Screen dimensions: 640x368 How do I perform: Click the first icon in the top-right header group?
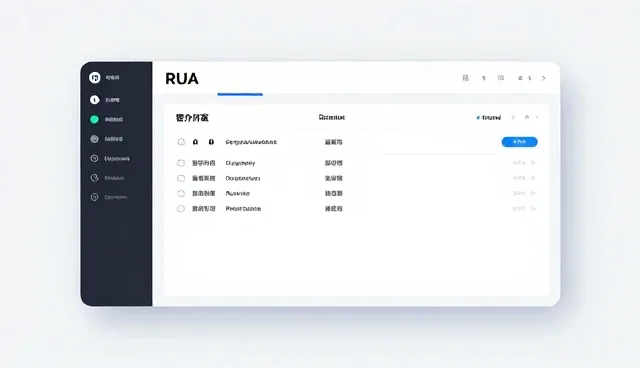tap(465, 78)
